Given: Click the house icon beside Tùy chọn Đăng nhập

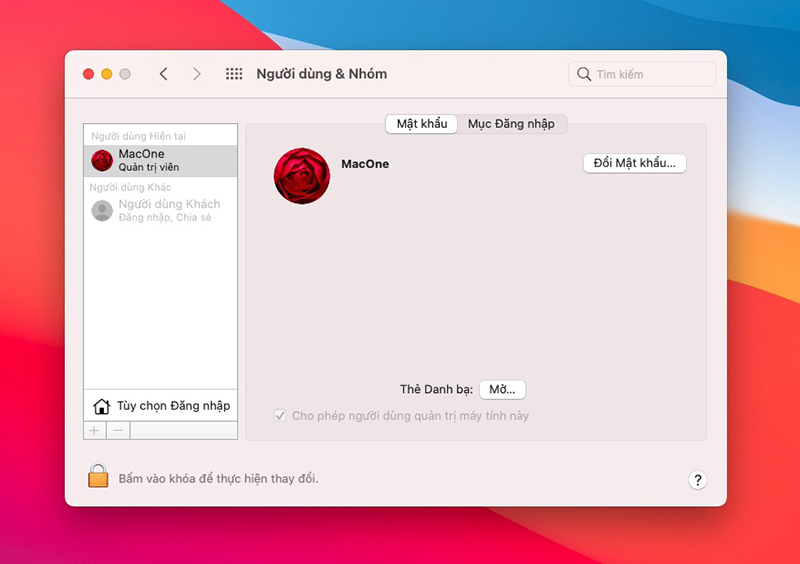Looking at the screenshot, I should click(101, 406).
